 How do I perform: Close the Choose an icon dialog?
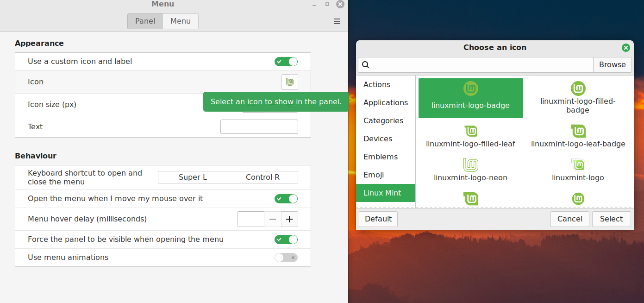[626, 48]
